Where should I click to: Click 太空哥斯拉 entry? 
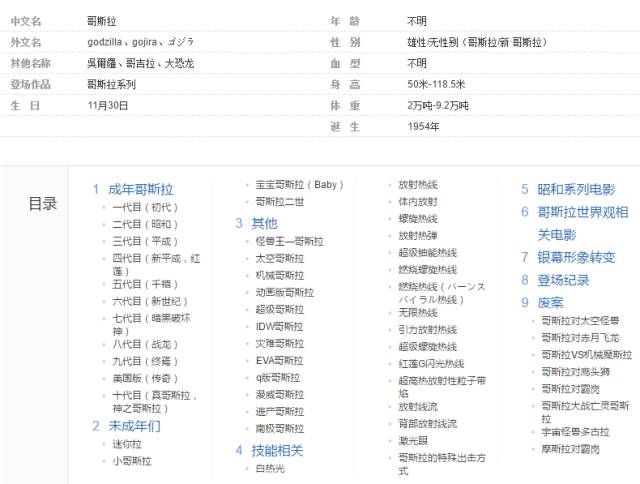[280, 259]
